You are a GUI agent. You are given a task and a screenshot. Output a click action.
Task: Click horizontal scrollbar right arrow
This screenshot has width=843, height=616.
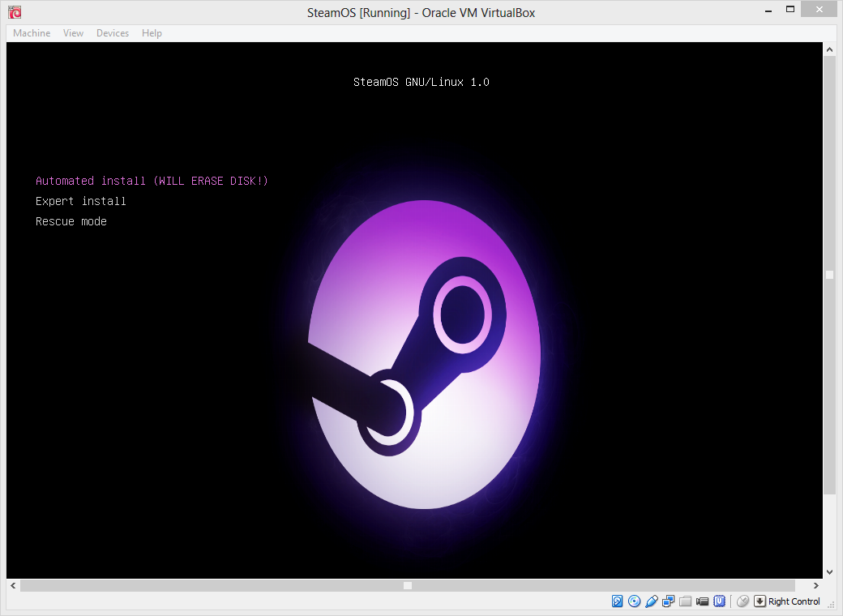tap(816, 585)
